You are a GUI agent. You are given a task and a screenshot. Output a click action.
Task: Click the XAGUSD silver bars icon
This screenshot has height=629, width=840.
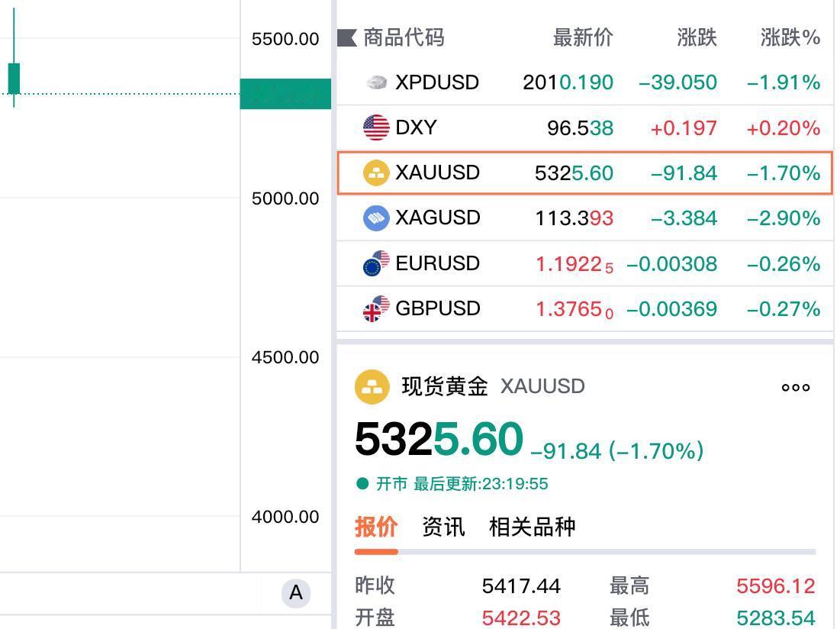(x=376, y=218)
